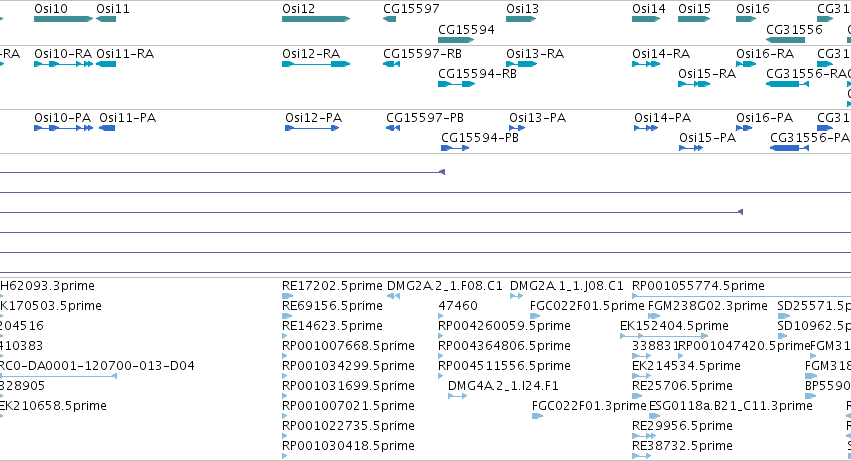Image resolution: width=851 pixels, height=461 pixels.
Task: Click the CG31556-PA protein bar
Action: (789, 148)
